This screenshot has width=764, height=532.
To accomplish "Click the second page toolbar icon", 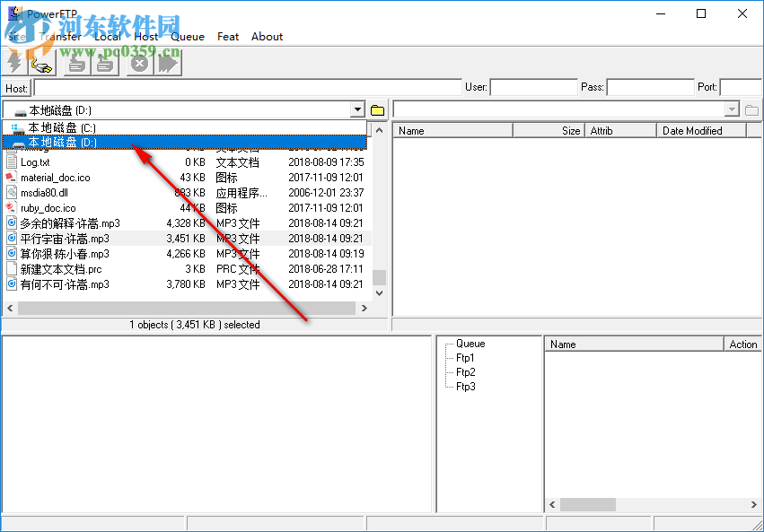I will (x=104, y=64).
